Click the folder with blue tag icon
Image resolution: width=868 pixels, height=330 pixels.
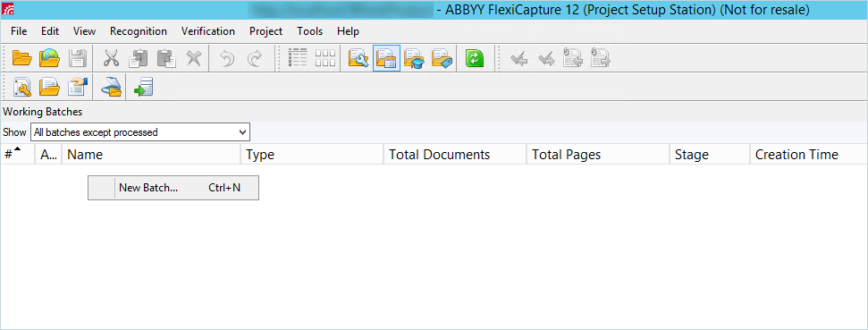(x=442, y=58)
